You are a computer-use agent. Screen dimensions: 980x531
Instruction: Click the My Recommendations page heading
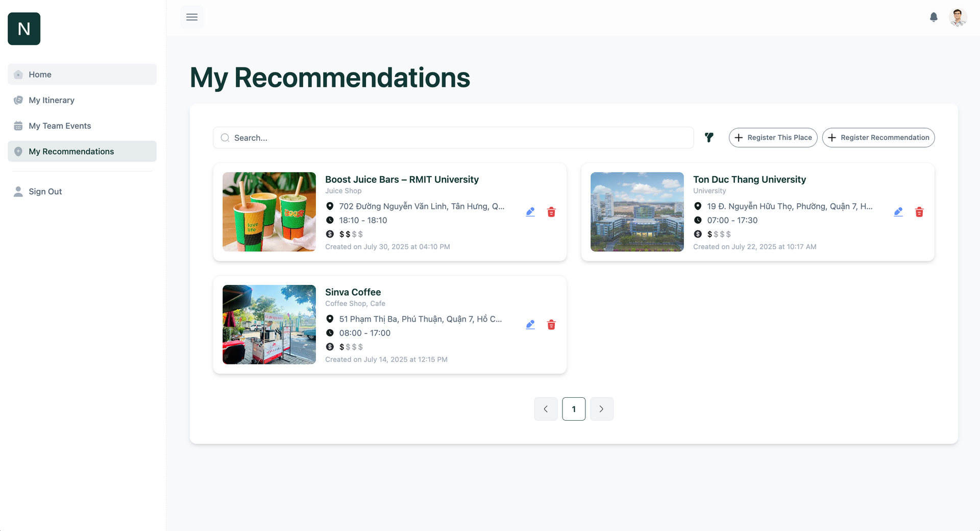[x=330, y=78]
